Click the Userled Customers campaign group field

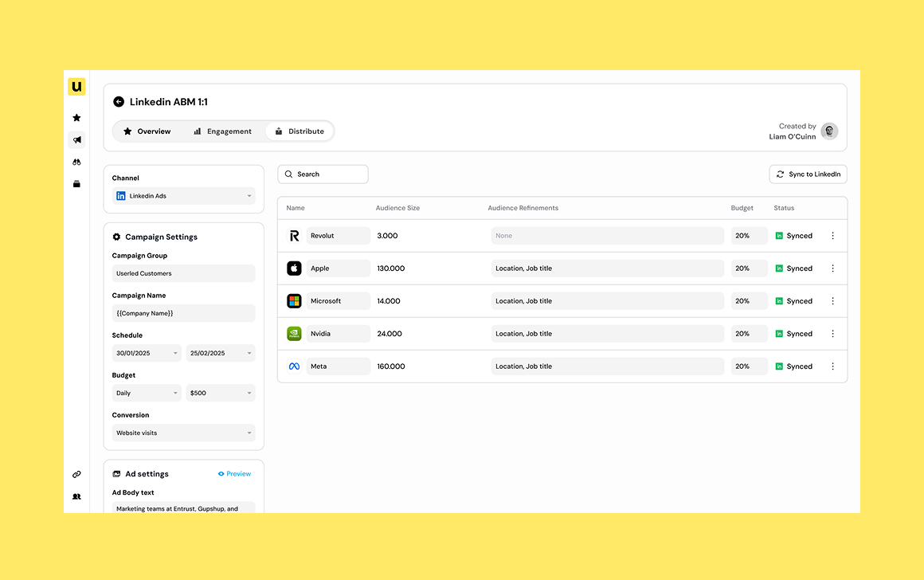184,273
